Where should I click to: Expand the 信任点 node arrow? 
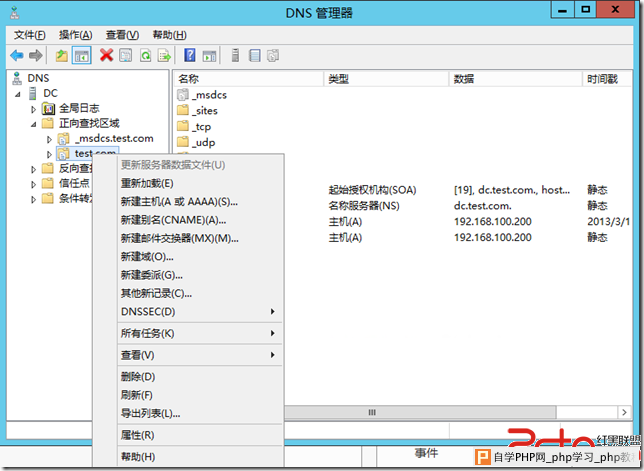[x=34, y=184]
